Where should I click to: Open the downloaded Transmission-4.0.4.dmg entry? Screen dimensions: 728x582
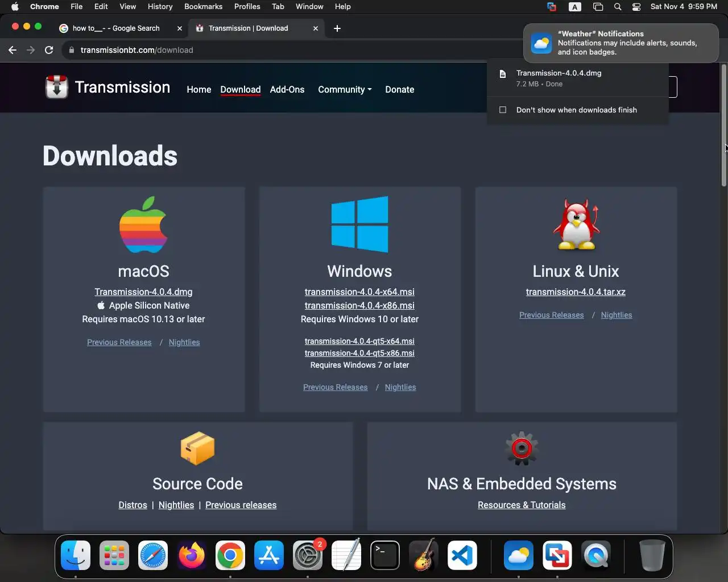point(578,78)
